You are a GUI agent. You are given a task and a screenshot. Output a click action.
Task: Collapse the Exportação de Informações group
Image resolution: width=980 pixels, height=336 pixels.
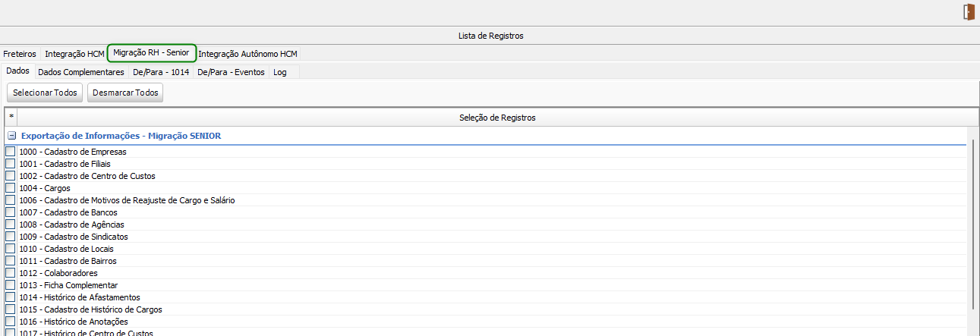point(11,136)
